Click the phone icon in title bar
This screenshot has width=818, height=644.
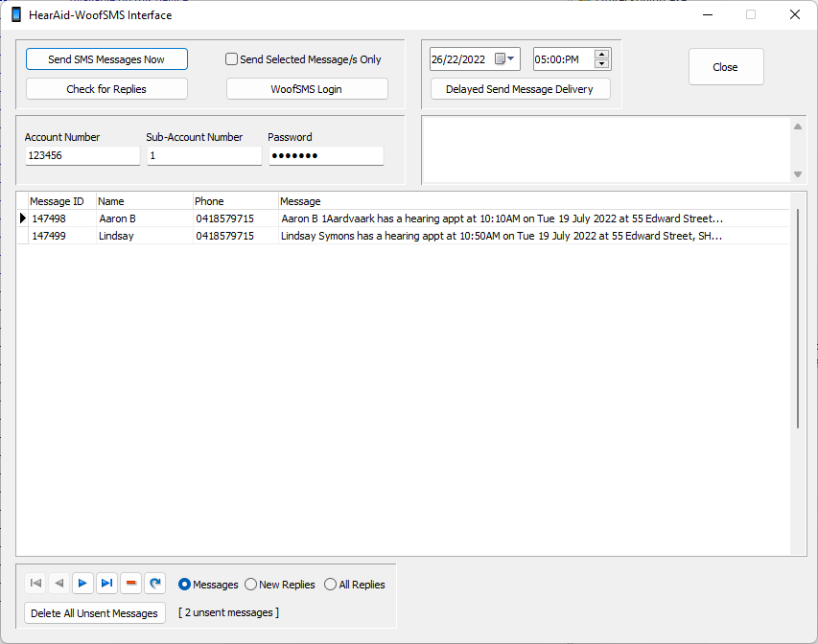[16, 14]
